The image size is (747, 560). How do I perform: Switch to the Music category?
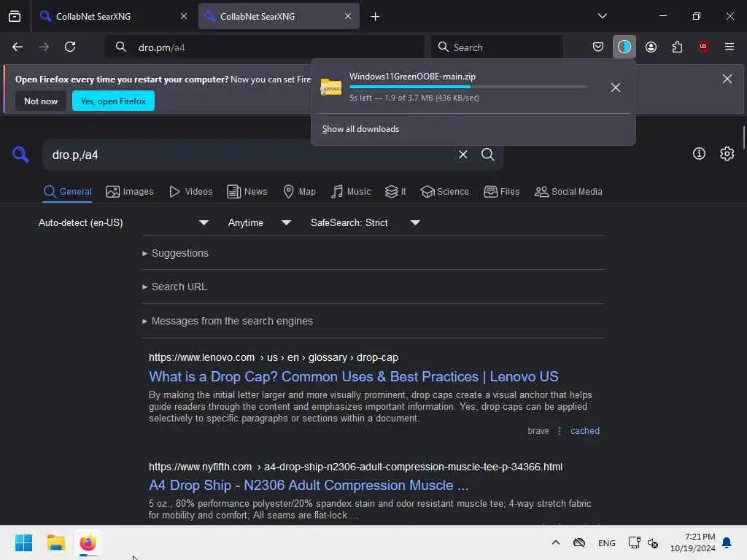point(351,192)
